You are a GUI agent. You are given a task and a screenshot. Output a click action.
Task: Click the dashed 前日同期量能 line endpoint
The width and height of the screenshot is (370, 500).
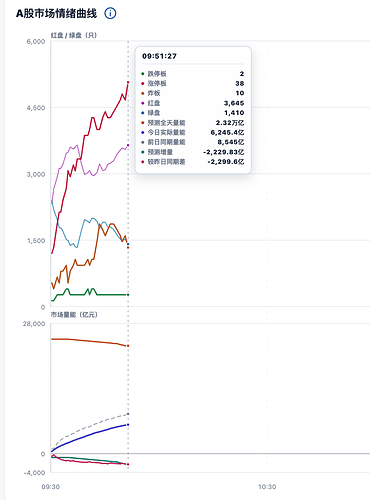click(x=128, y=414)
